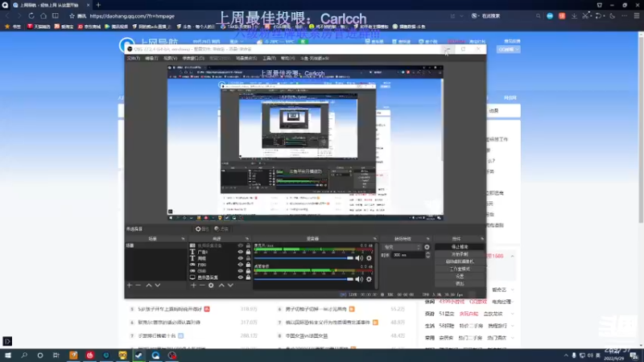Open OBS Tools menu

269,58
